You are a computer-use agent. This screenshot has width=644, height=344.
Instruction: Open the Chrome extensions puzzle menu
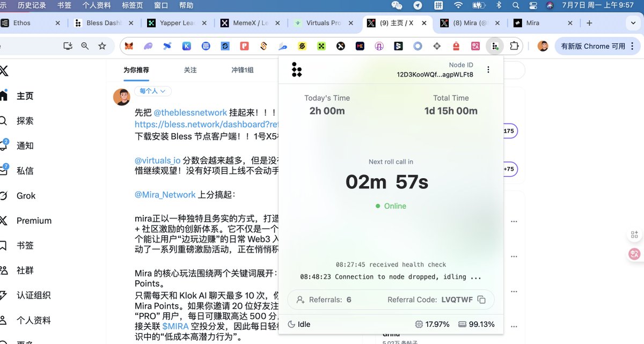(x=514, y=46)
